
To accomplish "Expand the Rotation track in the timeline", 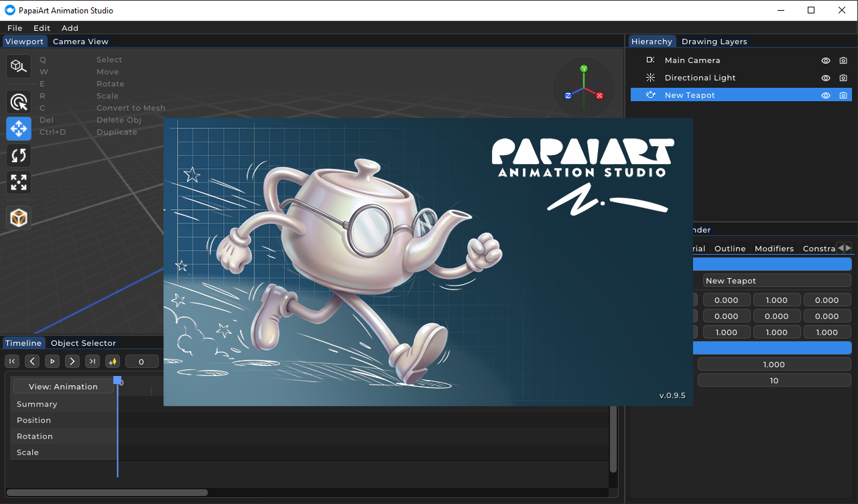I will pyautogui.click(x=34, y=436).
